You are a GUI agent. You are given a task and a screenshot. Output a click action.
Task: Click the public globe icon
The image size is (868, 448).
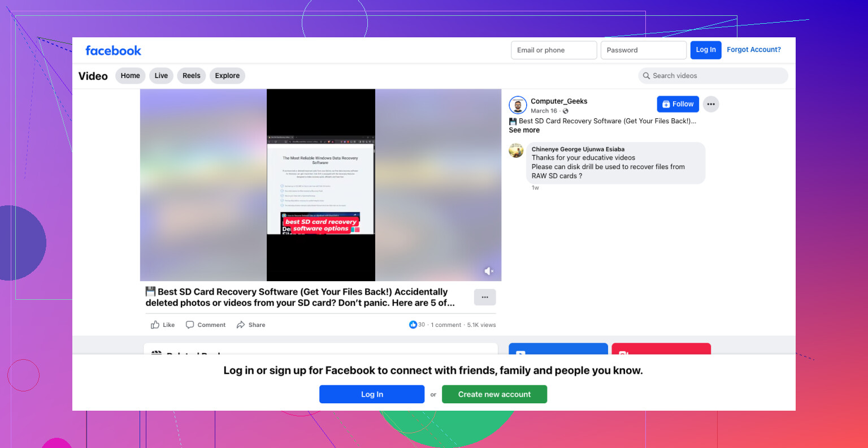(x=565, y=111)
